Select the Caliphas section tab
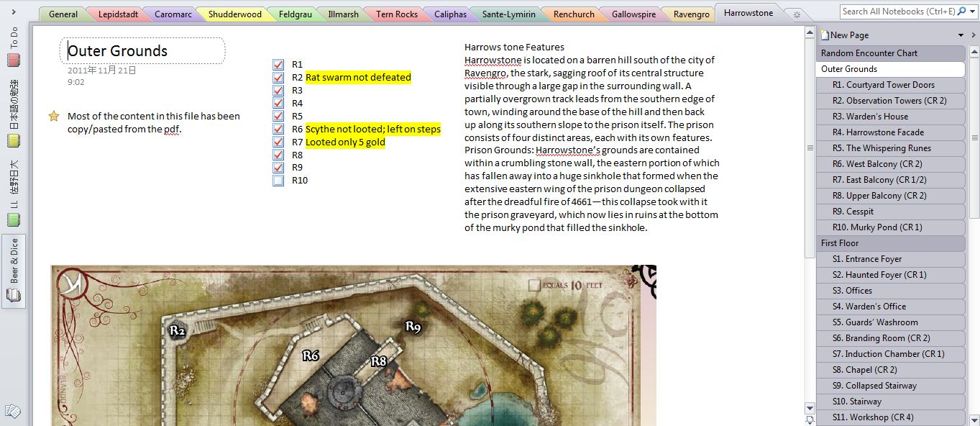980x426 pixels. 450,14
